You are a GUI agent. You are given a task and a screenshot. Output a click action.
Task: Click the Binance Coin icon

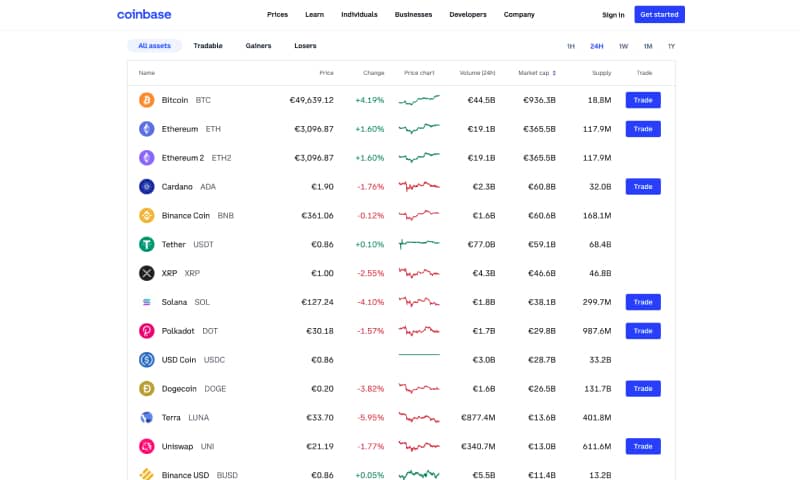(146, 215)
